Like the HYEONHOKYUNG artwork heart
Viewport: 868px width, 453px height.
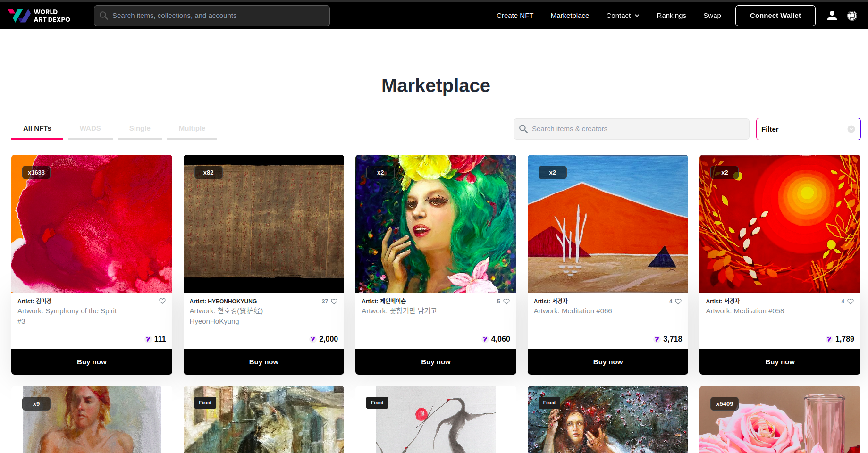[x=334, y=301]
